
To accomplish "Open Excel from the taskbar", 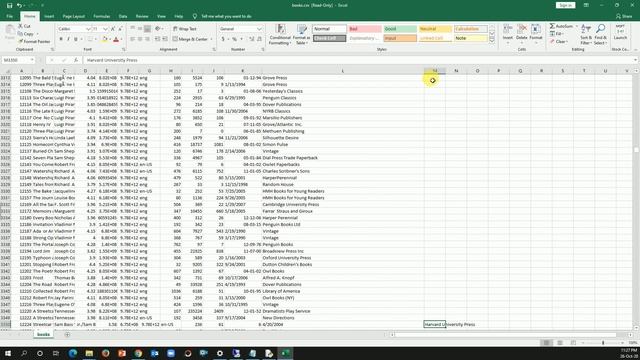I will (x=285, y=353).
